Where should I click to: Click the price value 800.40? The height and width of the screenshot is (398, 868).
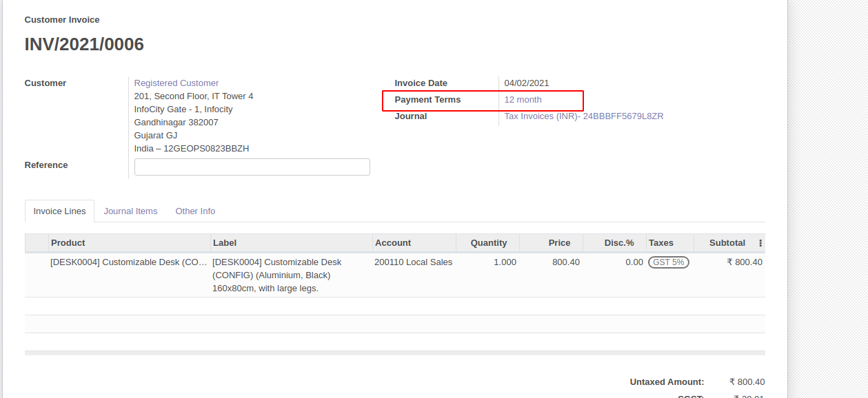pos(566,262)
